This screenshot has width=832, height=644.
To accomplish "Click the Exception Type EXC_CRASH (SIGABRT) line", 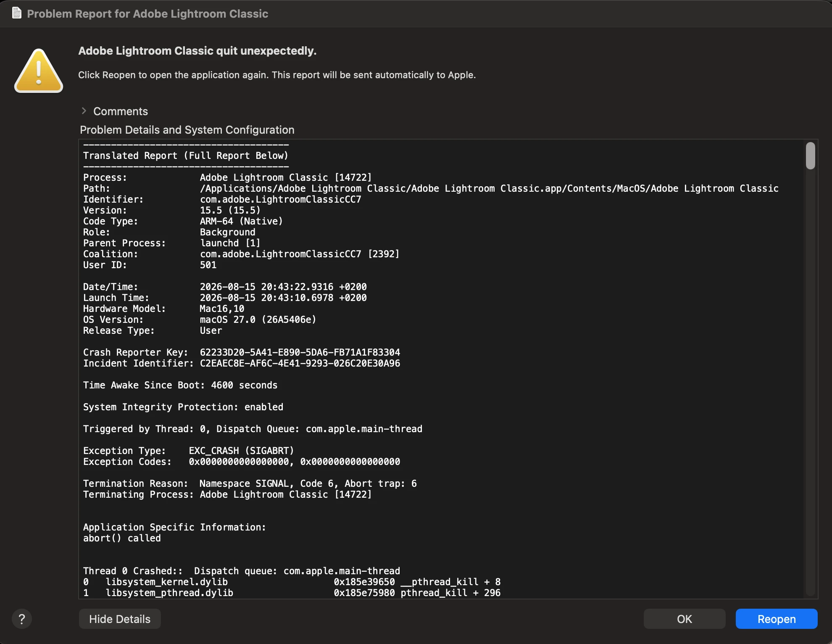I will (x=189, y=451).
